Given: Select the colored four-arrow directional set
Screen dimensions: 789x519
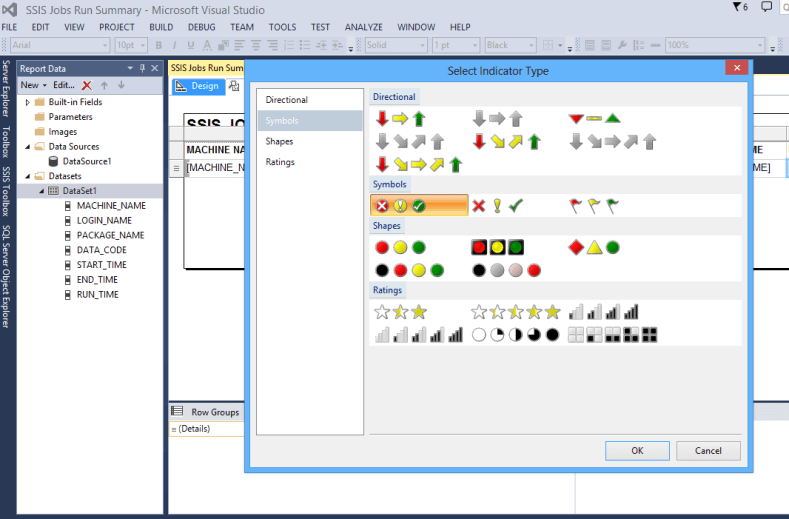Looking at the screenshot, I should (507, 141).
